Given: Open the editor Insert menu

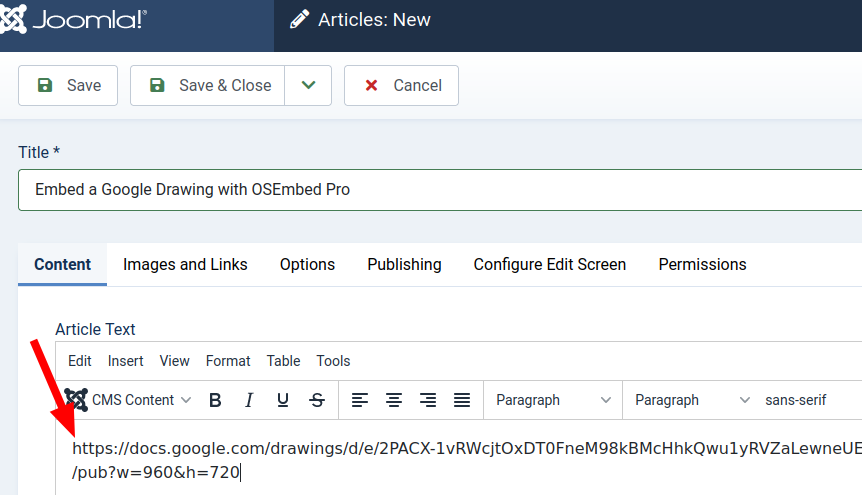Looking at the screenshot, I should click(x=125, y=361).
